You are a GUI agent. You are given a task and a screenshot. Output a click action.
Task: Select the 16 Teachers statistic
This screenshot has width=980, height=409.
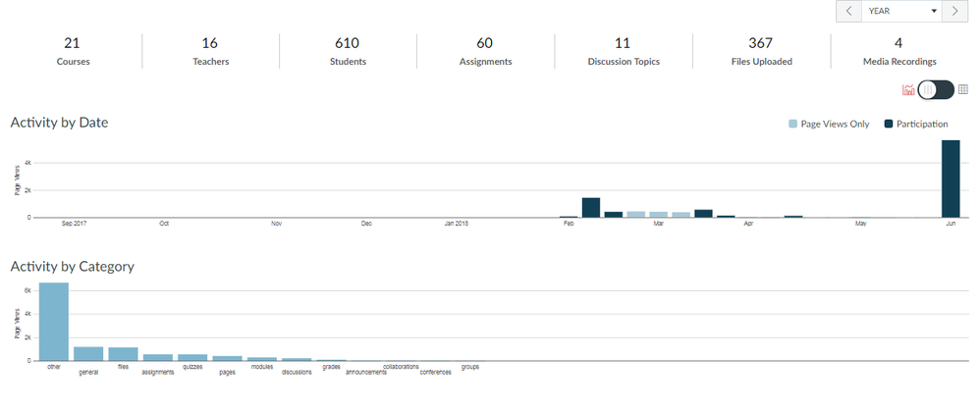[x=209, y=51]
